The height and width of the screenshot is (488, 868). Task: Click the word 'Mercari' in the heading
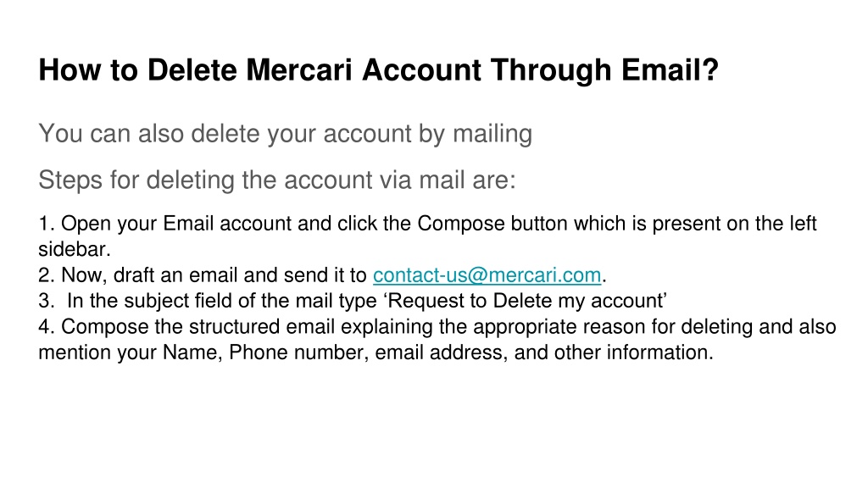[x=299, y=70]
